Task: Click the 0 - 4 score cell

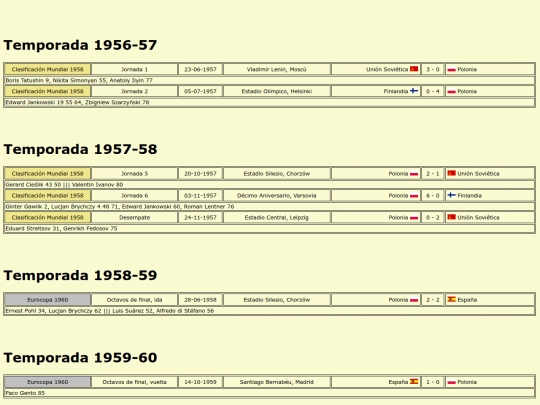Action: (433, 91)
